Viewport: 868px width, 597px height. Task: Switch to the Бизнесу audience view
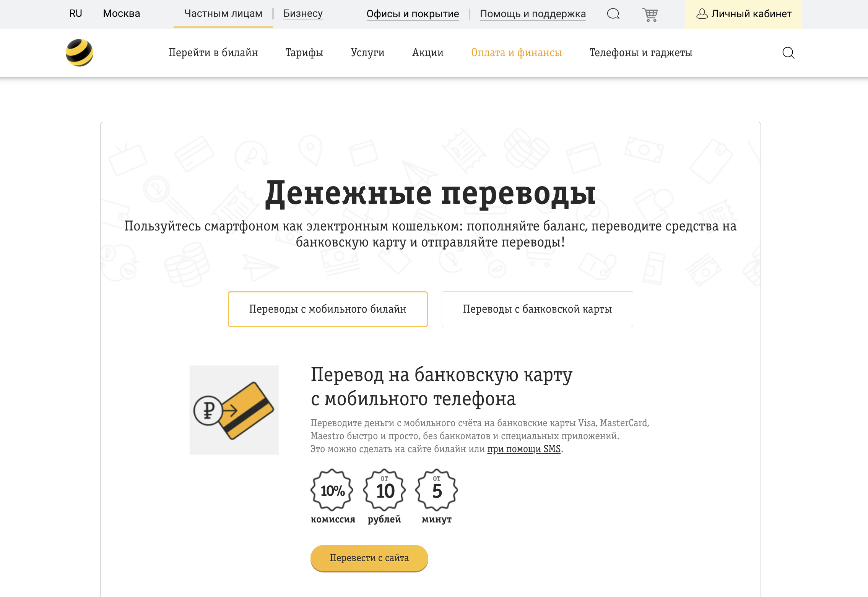click(x=302, y=14)
